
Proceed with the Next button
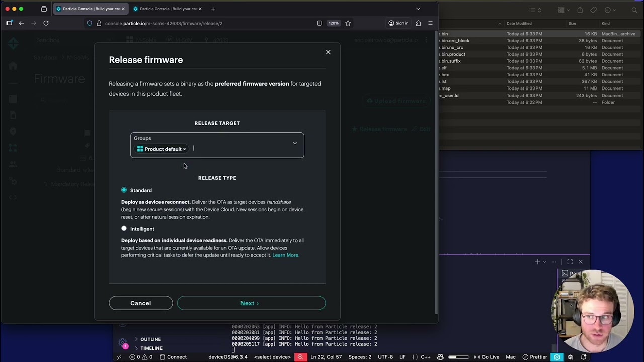(x=251, y=303)
